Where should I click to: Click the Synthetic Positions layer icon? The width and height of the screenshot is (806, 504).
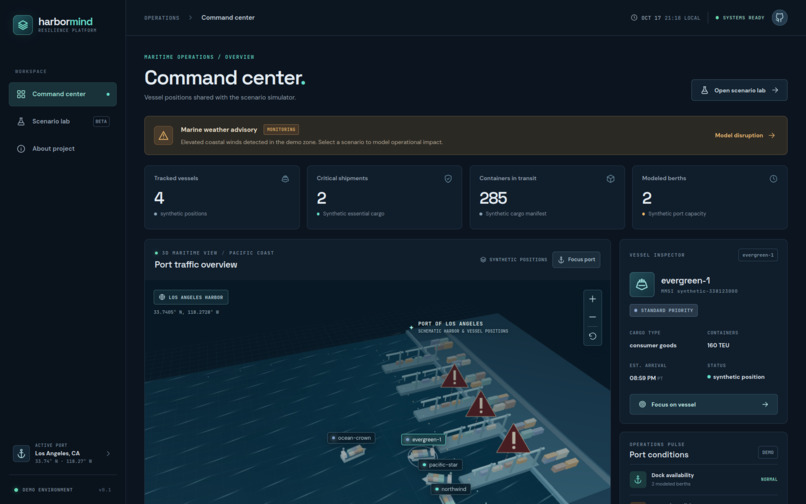pos(483,260)
